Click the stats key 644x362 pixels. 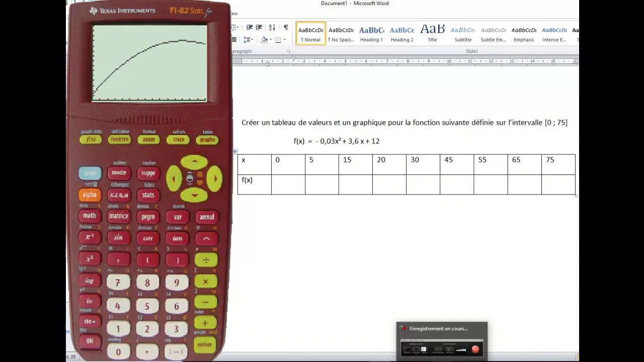click(148, 195)
